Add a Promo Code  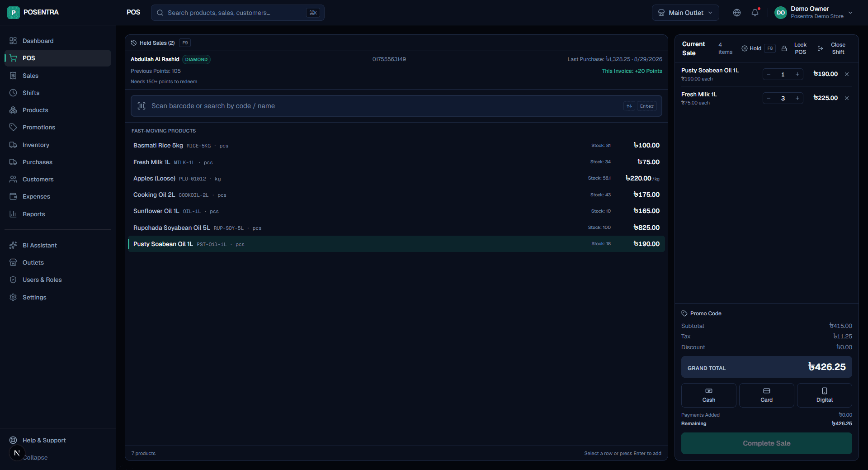pos(701,313)
